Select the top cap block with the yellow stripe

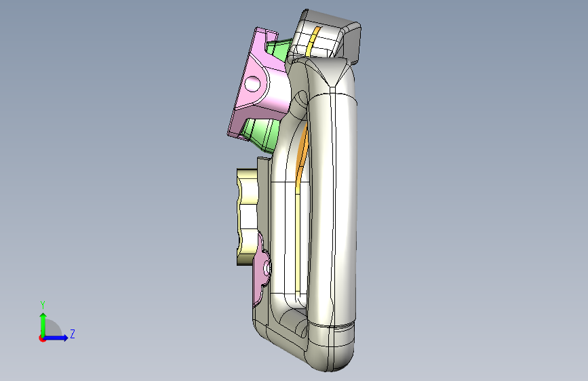click(x=325, y=36)
